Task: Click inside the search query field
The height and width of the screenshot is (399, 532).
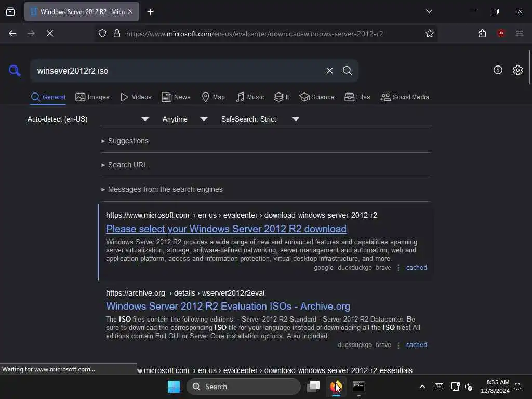Action: click(177, 71)
